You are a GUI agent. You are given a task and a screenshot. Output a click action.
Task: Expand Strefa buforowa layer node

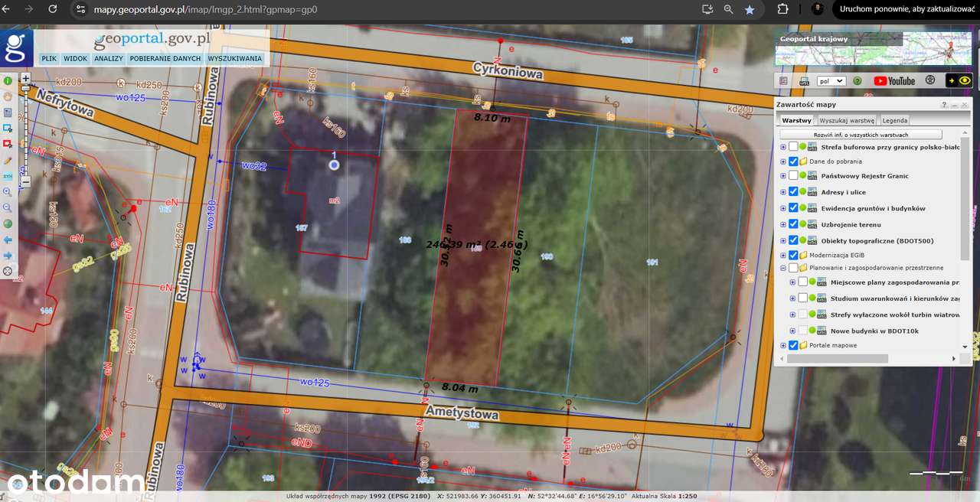click(782, 147)
